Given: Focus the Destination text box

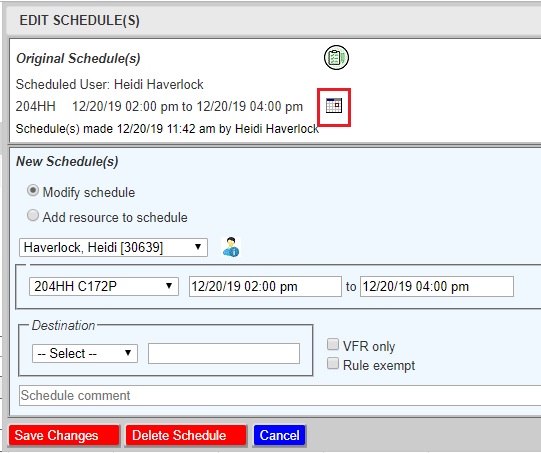Looking at the screenshot, I should [x=224, y=353].
